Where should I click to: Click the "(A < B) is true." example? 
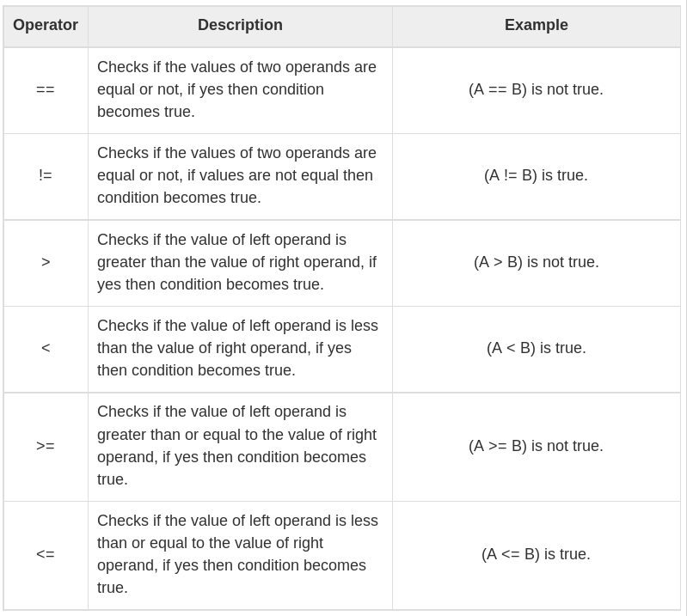click(x=536, y=348)
